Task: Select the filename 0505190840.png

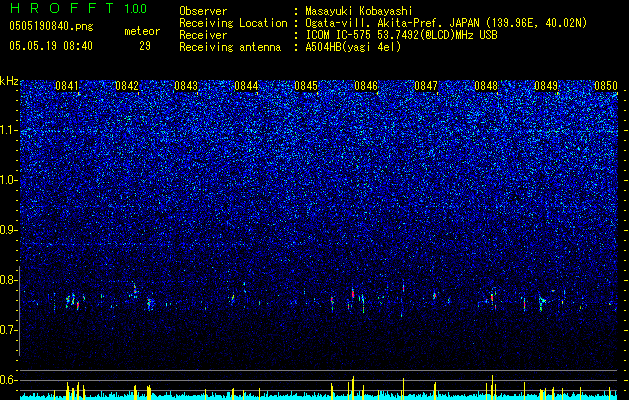Action: coord(51,27)
